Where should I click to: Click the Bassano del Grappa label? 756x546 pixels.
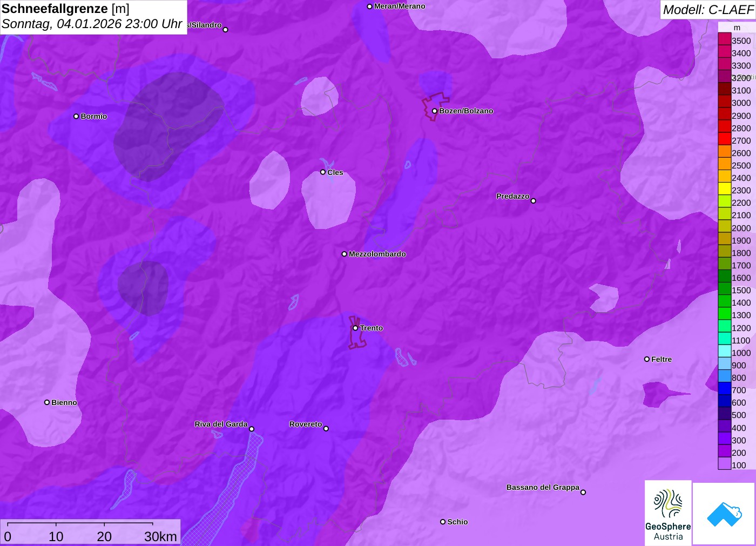pyautogui.click(x=543, y=487)
